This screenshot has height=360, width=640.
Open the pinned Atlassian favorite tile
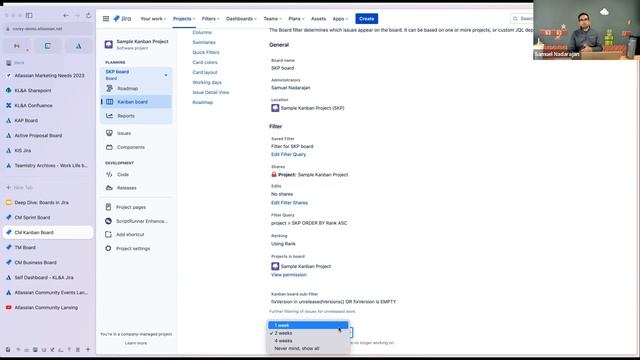pos(78,46)
